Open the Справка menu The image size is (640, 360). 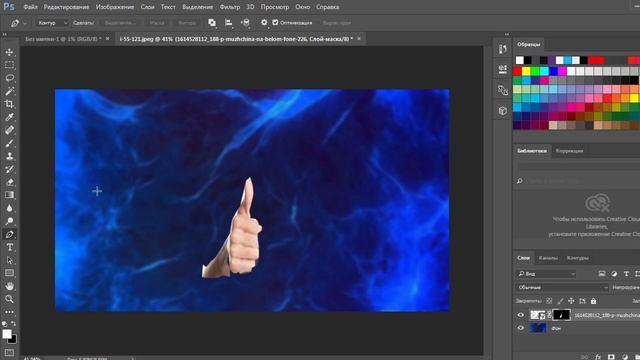tap(327, 7)
